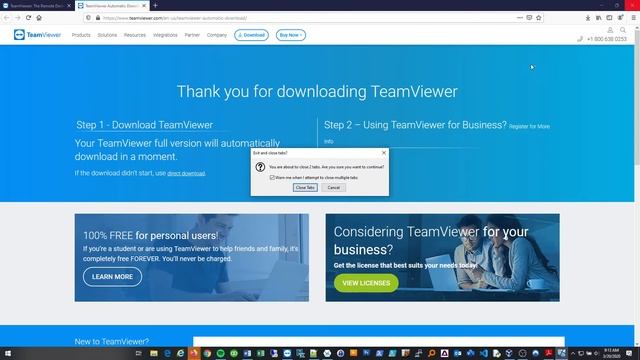Open the Integrations menu
Screen dimensions: 640x360
point(165,35)
